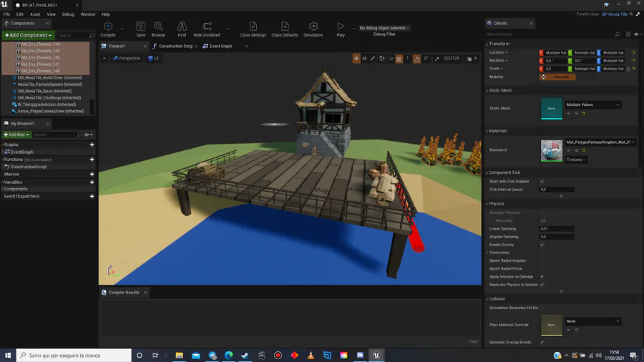The height and width of the screenshot is (362, 644).
Task: Browse to Static Mesh asset magnifier icon
Action: click(x=577, y=113)
